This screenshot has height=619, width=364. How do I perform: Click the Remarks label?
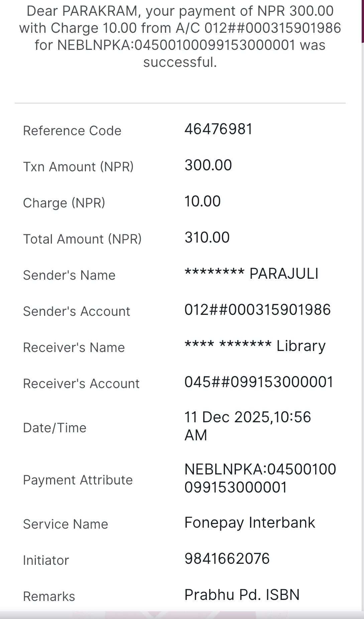coord(49,597)
